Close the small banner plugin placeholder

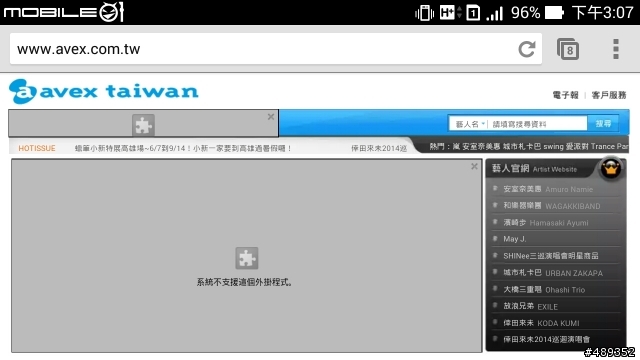271,117
